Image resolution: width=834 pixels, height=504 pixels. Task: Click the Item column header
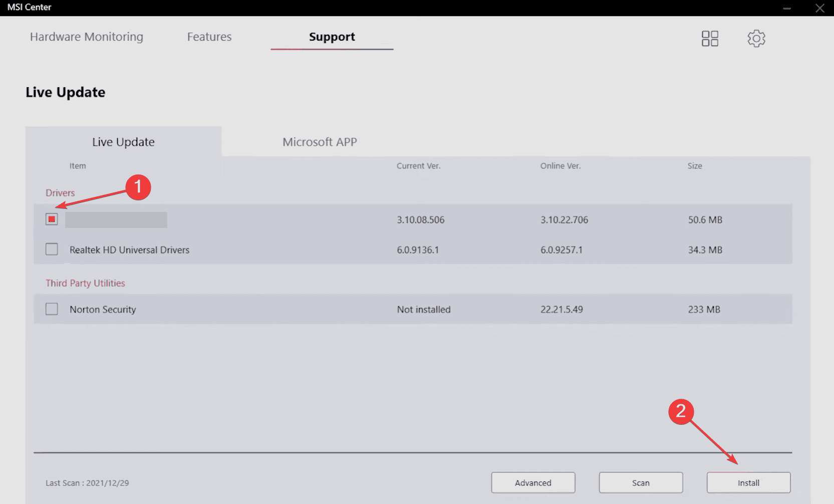[78, 166]
